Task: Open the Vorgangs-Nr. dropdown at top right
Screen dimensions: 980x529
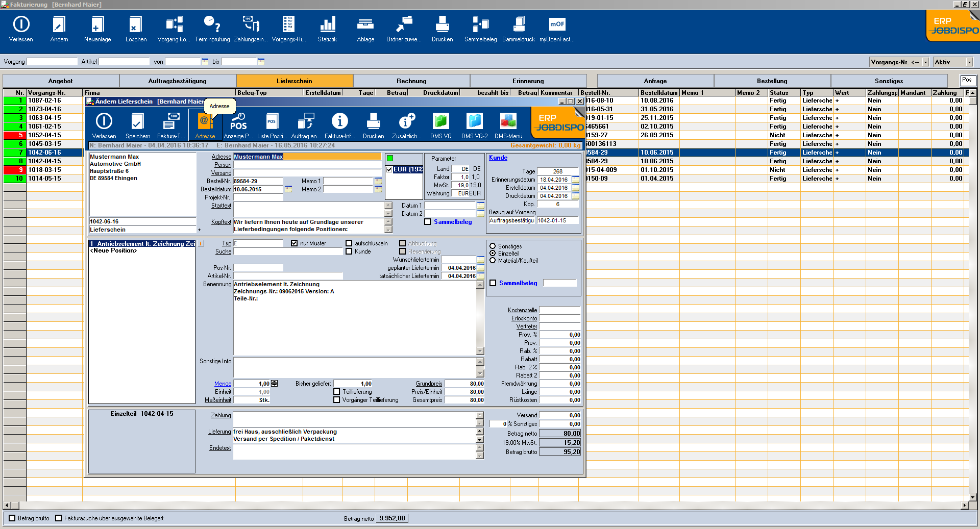Action: pyautogui.click(x=925, y=61)
